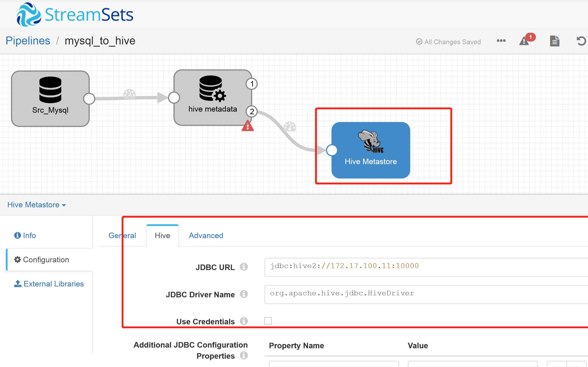Expand the Hive Metastore stage dropdown

pyautogui.click(x=36, y=205)
